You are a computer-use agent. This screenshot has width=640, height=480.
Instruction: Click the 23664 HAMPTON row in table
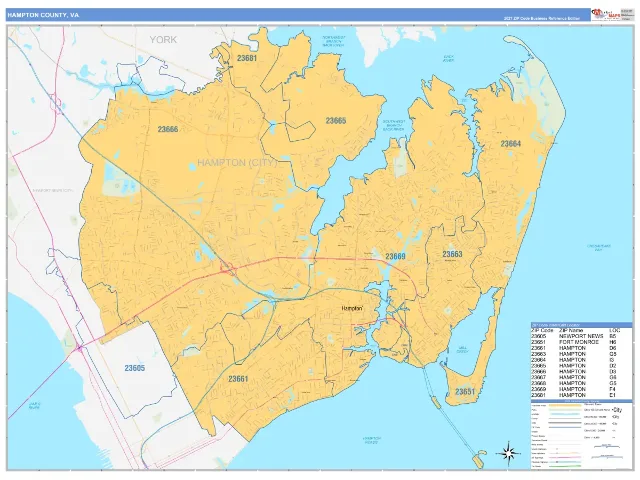[x=574, y=360]
